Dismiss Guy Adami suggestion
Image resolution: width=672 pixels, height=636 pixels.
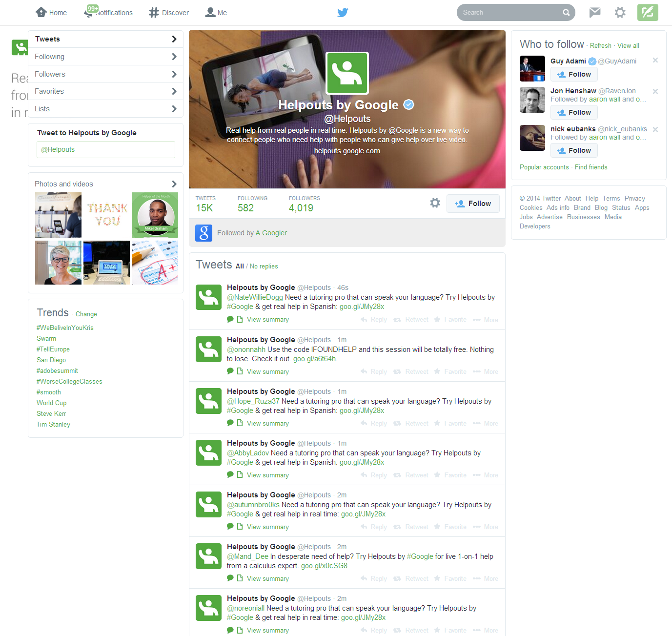click(x=655, y=61)
